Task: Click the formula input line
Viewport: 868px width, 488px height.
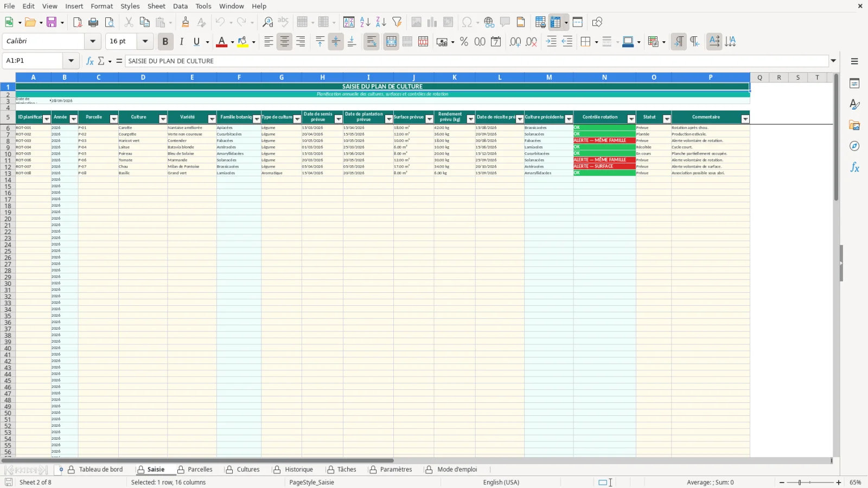Action: pos(477,61)
